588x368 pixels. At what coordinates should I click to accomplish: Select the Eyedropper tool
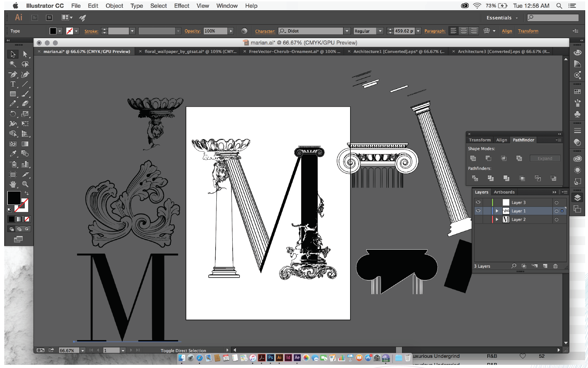[13, 154]
